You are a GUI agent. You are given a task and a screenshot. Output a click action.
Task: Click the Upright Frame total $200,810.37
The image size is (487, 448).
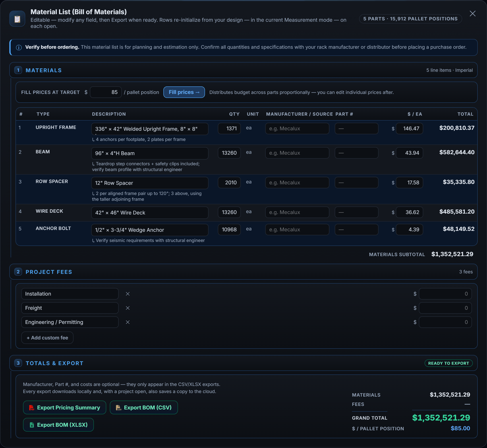457,128
